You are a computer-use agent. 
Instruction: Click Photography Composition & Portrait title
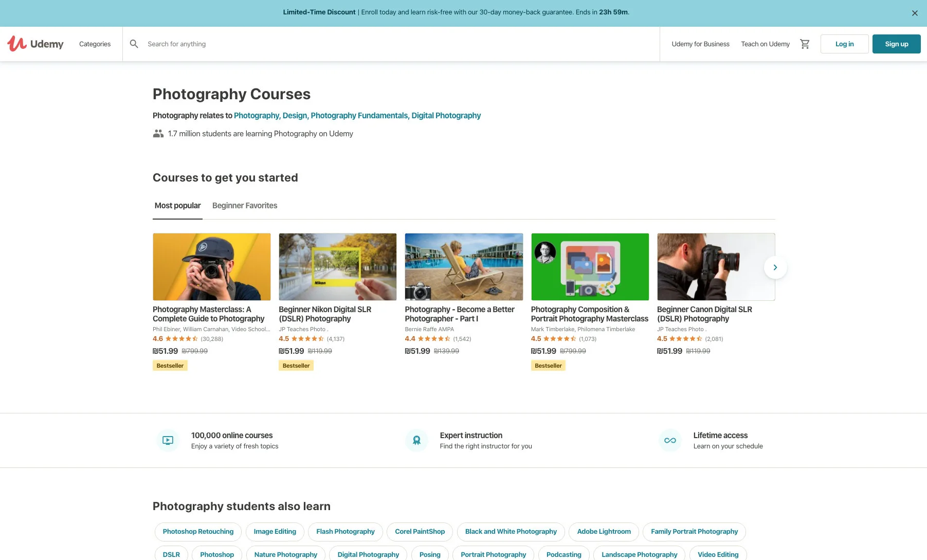590,314
